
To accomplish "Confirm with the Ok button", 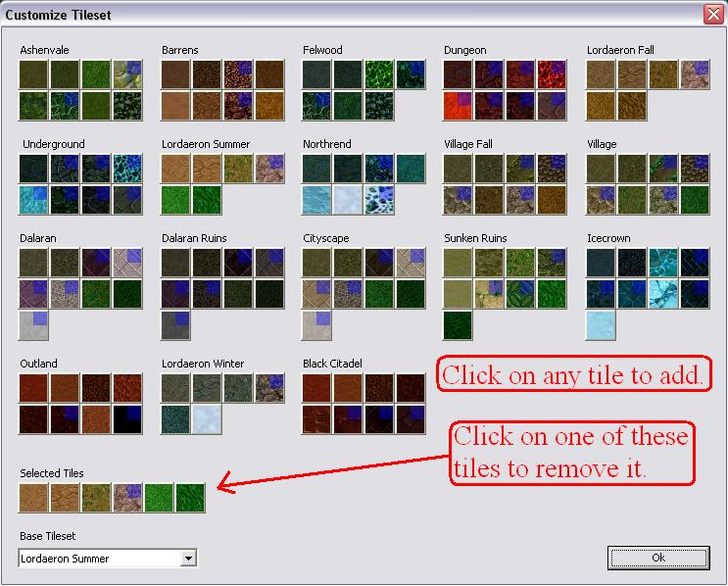I will (x=658, y=558).
